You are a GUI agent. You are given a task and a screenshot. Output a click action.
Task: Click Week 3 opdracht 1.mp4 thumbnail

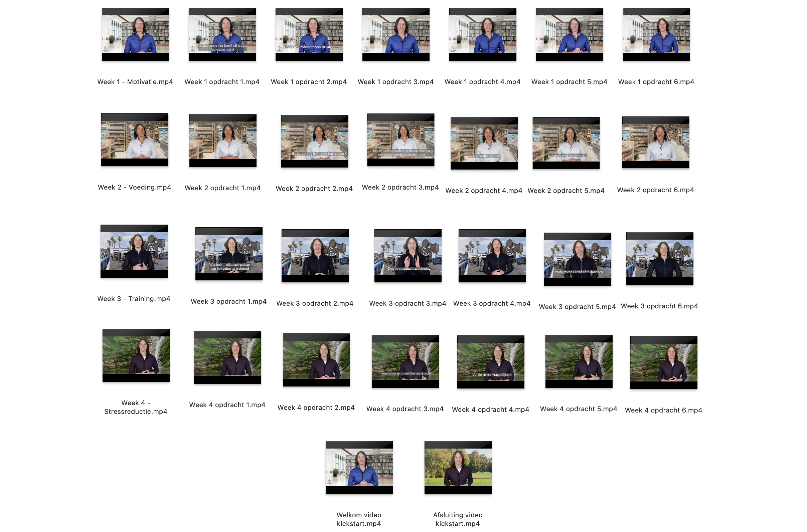(x=228, y=254)
